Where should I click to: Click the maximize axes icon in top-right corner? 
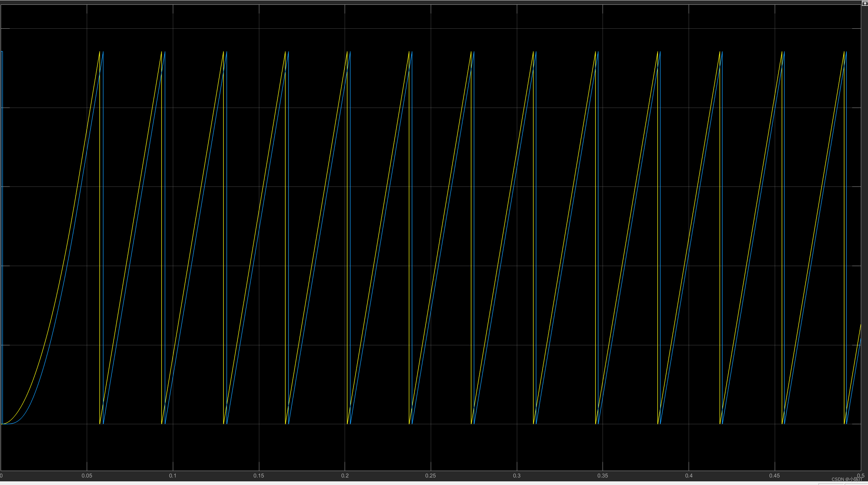pyautogui.click(x=865, y=3)
